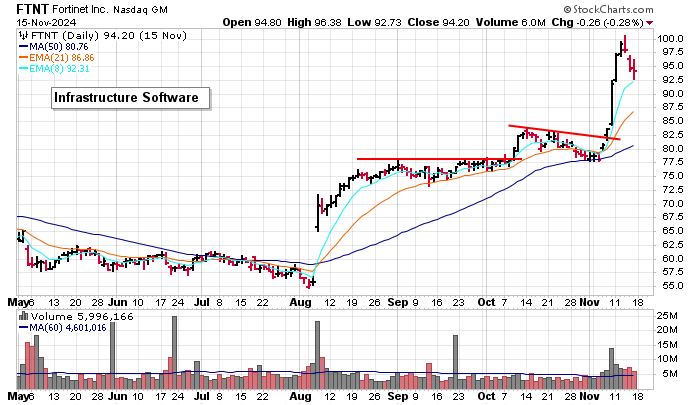Click the 'FTNT (Daily) 94.20 (15 Nov)' legend
Image resolution: width=700 pixels, height=405 pixels.
[108, 36]
